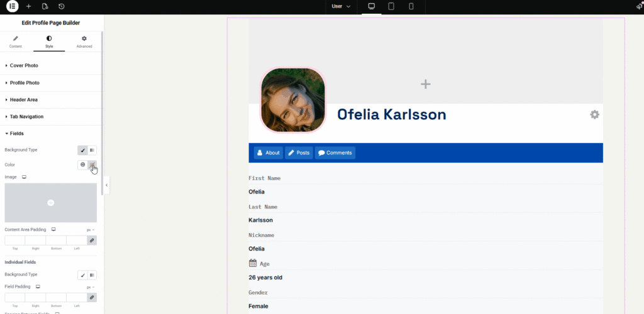Open global colors globe icon

point(82,165)
